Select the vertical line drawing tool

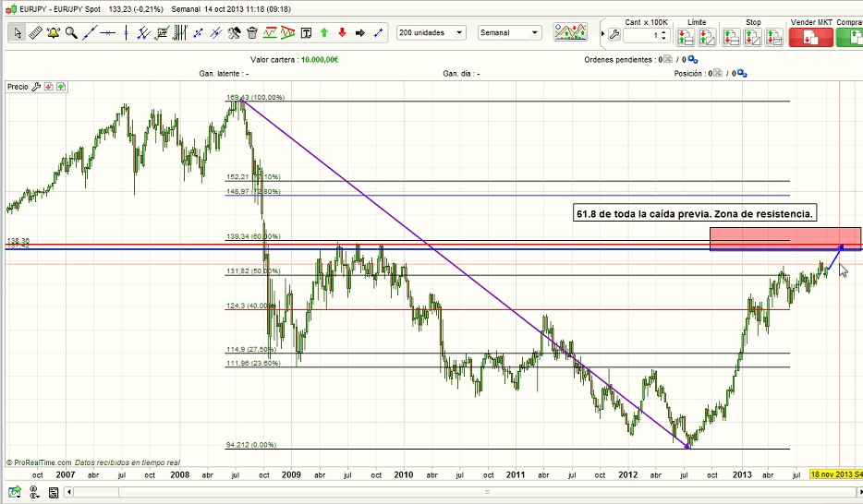point(126,33)
